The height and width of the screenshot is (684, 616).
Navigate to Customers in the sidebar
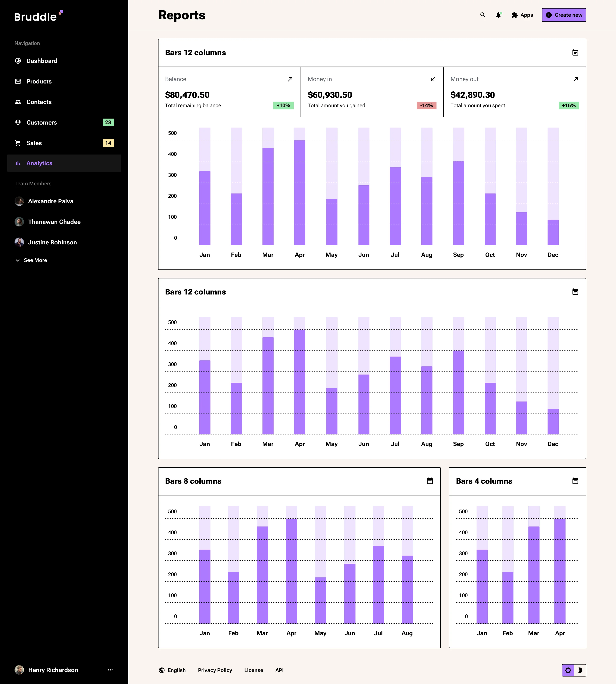coord(42,122)
